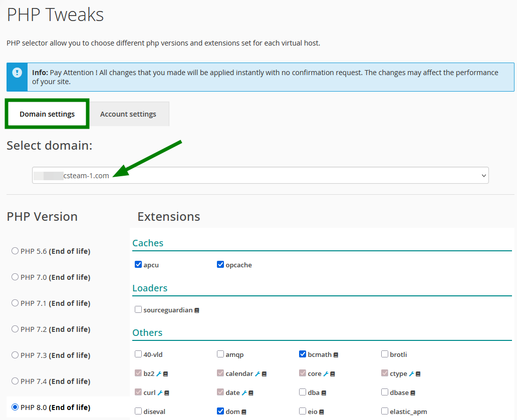This screenshot has width=517, height=420.
Task: Enable the brotli extension checkbox
Action: click(x=385, y=354)
